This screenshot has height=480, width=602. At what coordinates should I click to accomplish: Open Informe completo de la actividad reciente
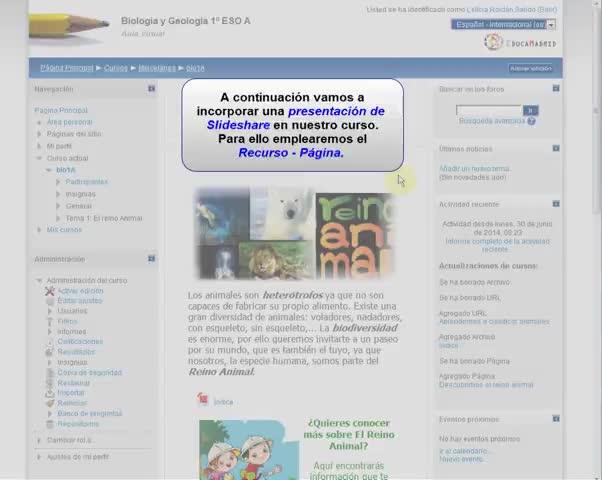tap(497, 245)
